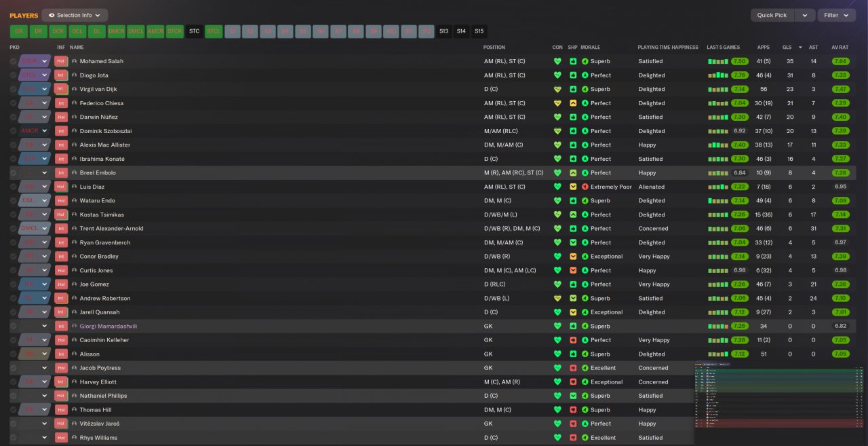Toggle selection circle for Diogo Jota
The height and width of the screenshot is (446, 868).
click(13, 75)
